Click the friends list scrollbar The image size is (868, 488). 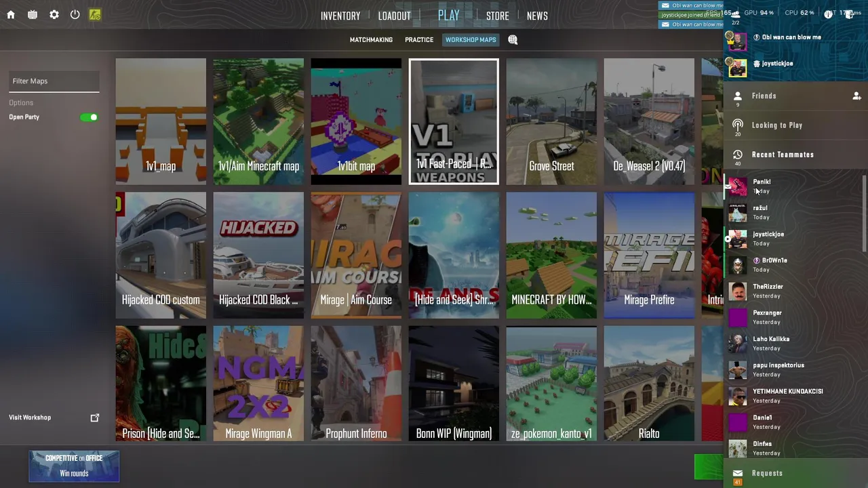865,213
